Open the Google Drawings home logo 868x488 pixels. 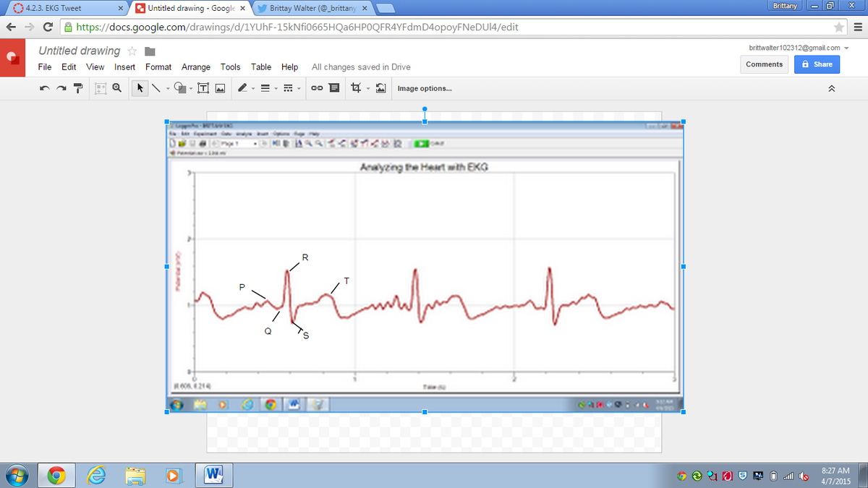point(14,57)
